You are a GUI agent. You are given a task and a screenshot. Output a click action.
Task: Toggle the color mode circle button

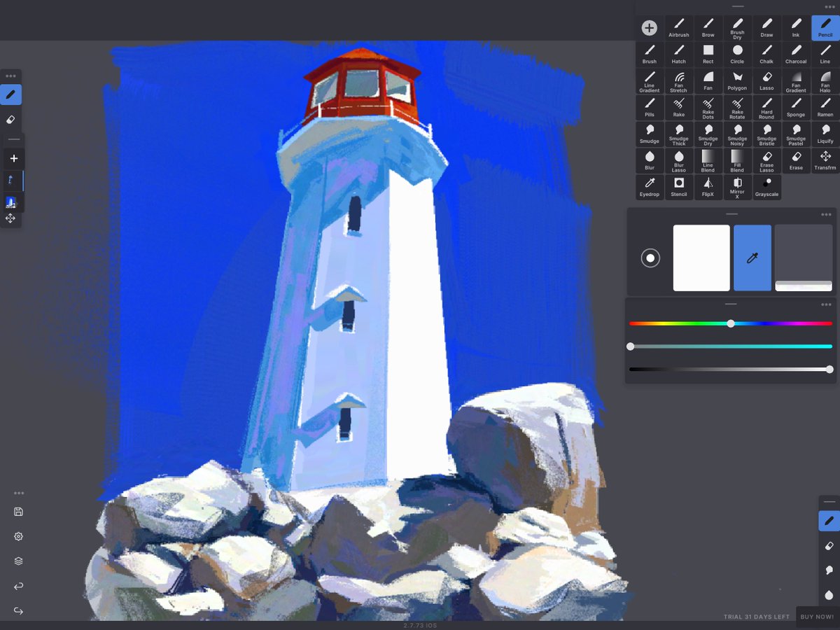tap(650, 258)
